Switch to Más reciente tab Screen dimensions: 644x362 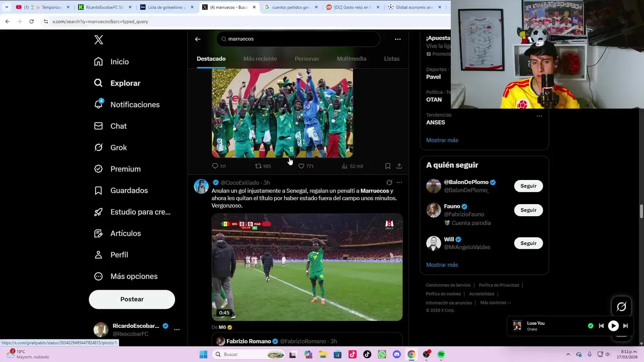click(260, 59)
